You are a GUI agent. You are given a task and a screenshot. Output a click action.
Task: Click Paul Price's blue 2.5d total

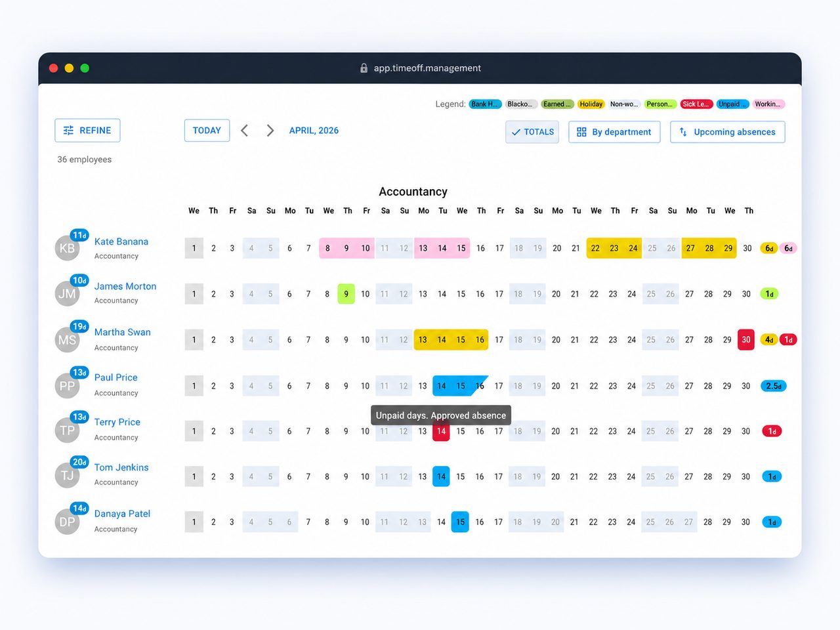tap(774, 386)
